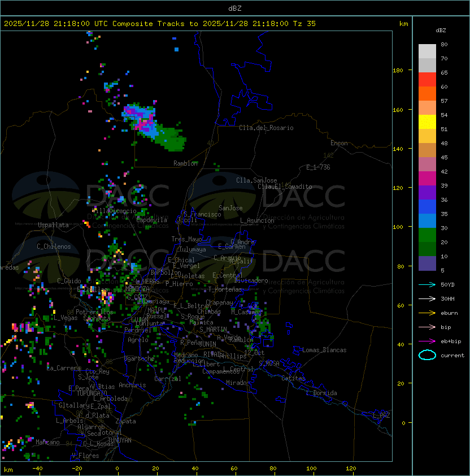Click the pink bip arrow in legend

click(427, 327)
